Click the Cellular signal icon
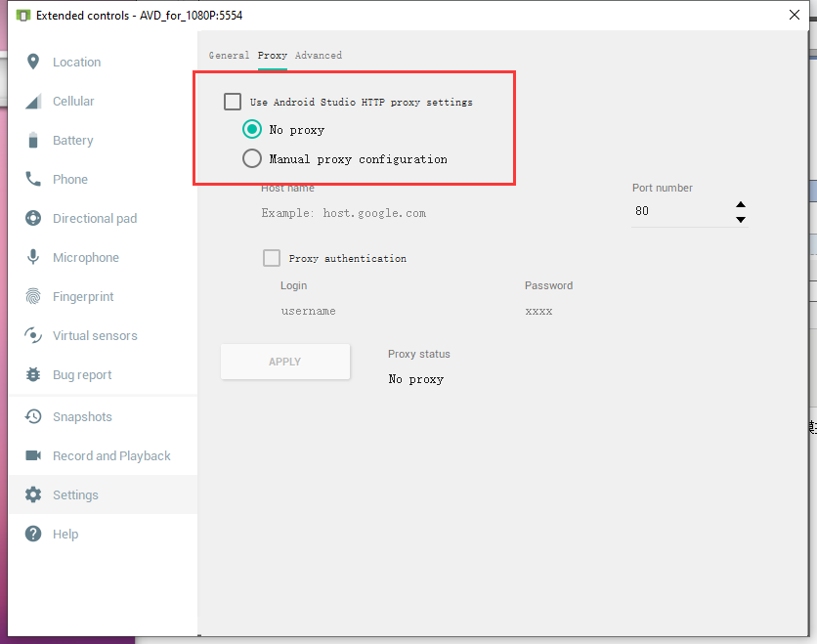This screenshot has width=817, height=644. [33, 101]
